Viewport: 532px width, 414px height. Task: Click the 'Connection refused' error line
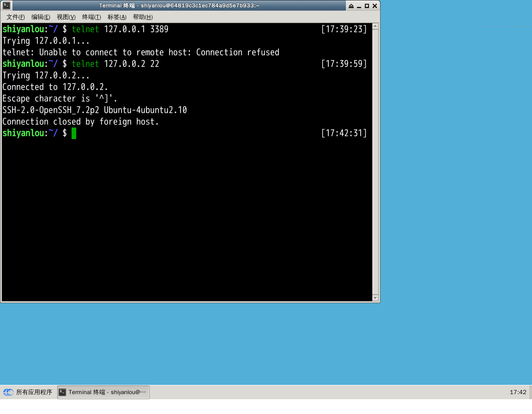click(x=141, y=52)
